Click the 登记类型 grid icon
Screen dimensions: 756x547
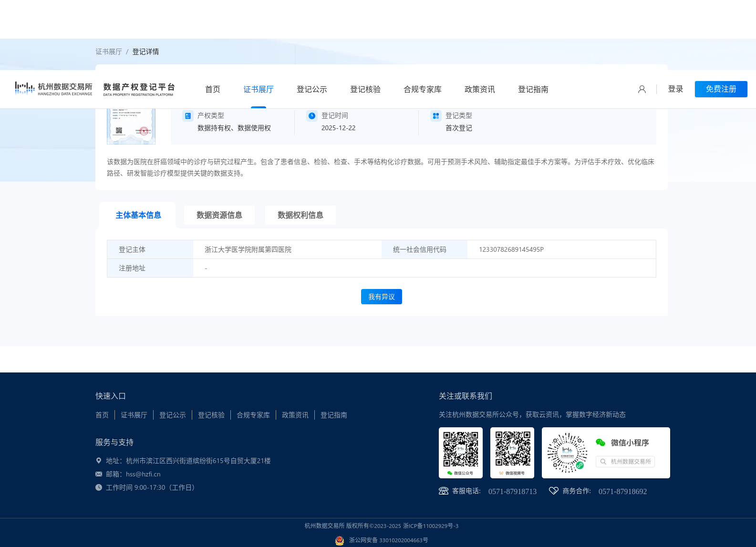click(x=436, y=116)
